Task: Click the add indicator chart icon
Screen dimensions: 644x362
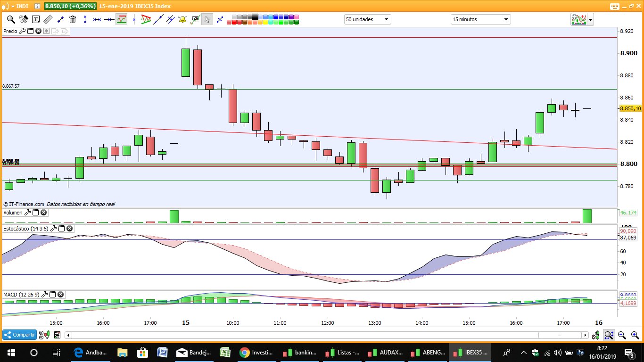Action: pyautogui.click(x=578, y=19)
